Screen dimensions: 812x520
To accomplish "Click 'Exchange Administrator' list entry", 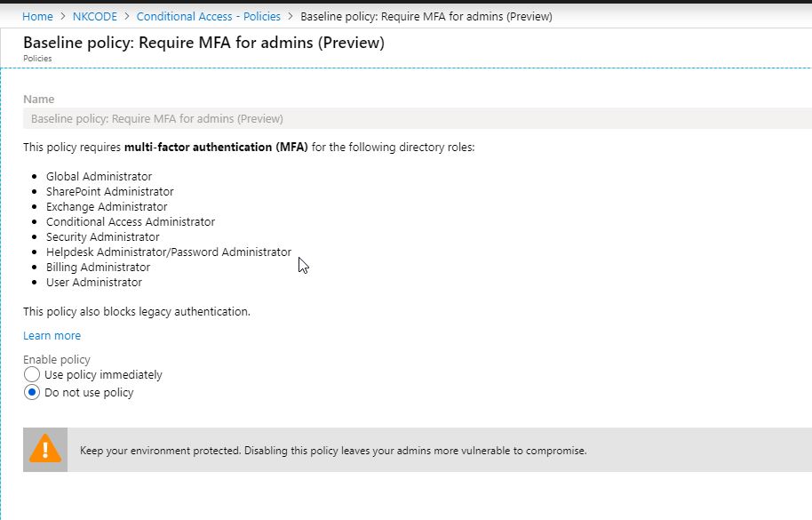I will [107, 207].
